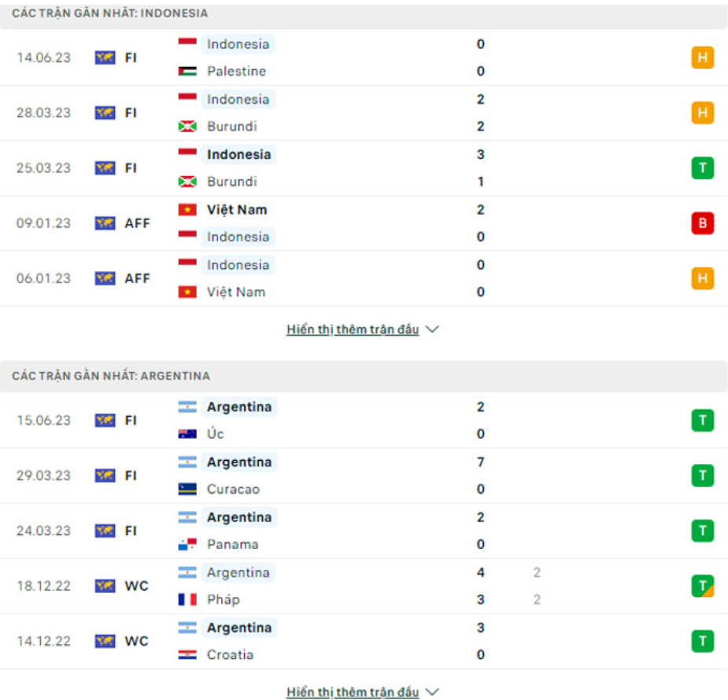Click the Panama flag icon
Screen dimensions: 728x700
pos(189,543)
